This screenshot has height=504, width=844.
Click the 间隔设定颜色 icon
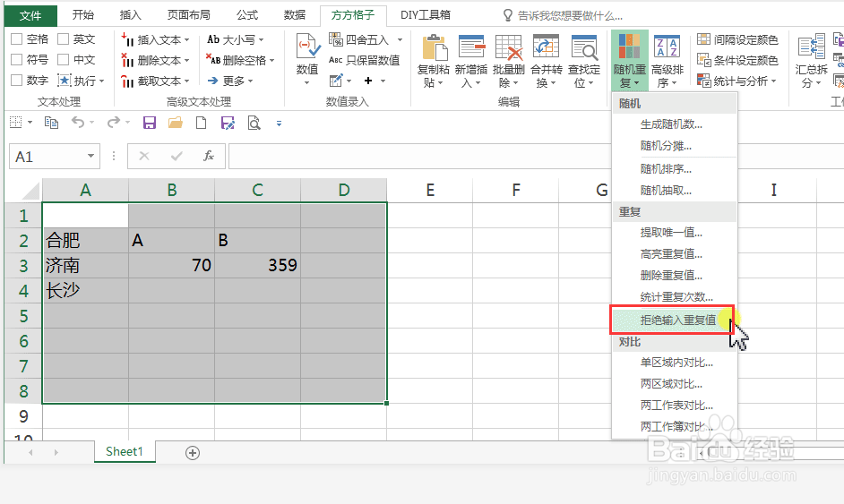pos(703,39)
